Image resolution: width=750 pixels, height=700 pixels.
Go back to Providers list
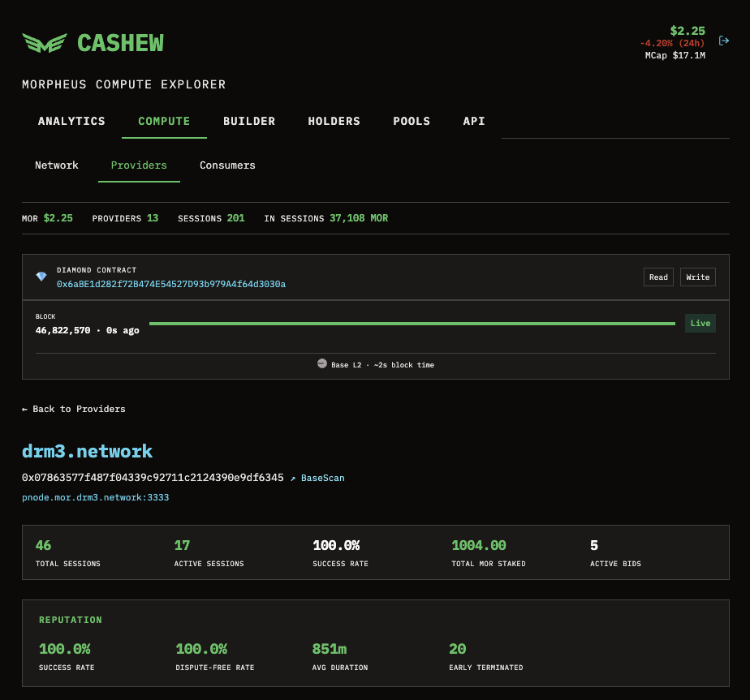[74, 409]
